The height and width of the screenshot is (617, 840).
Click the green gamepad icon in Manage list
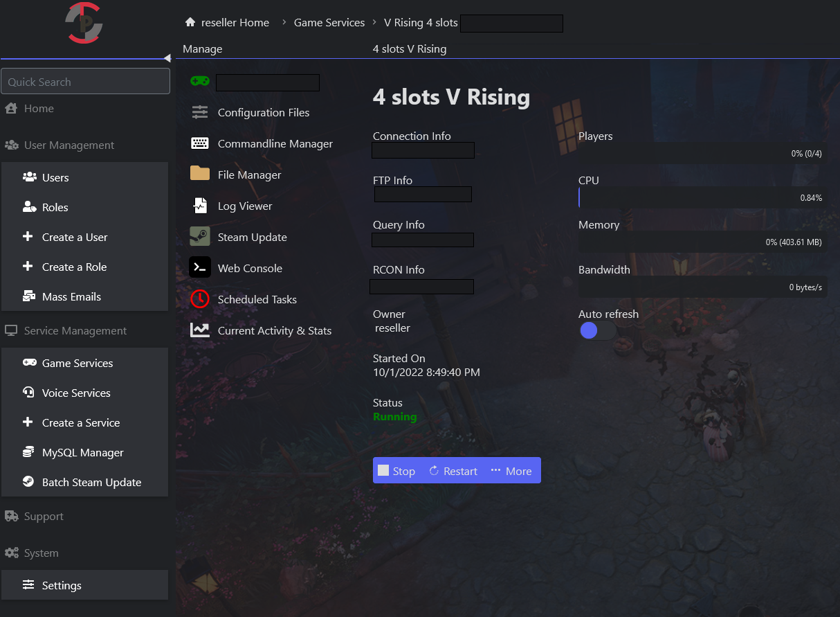pos(200,81)
